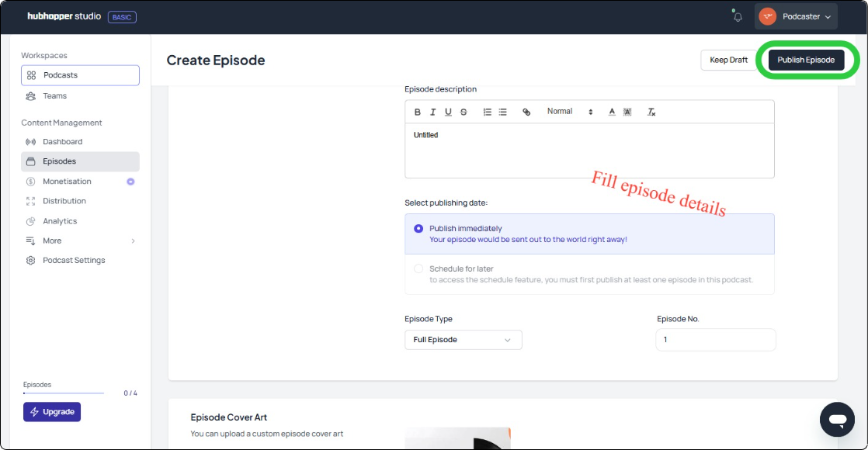
Task: Click the Analytics pie chart icon
Action: tap(31, 221)
